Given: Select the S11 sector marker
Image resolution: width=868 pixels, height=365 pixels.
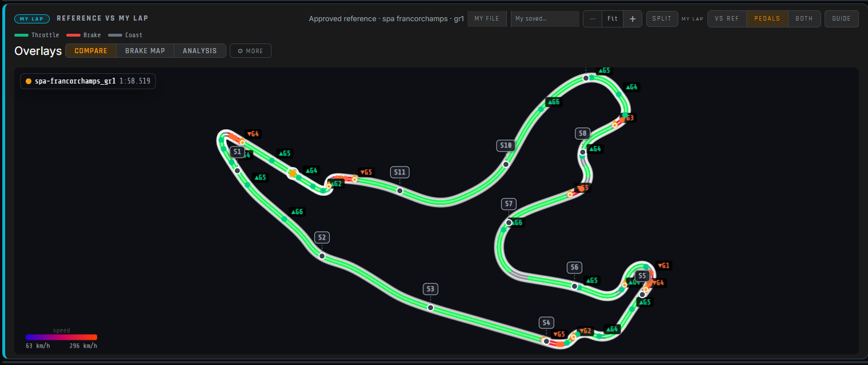Looking at the screenshot, I should 399,172.
